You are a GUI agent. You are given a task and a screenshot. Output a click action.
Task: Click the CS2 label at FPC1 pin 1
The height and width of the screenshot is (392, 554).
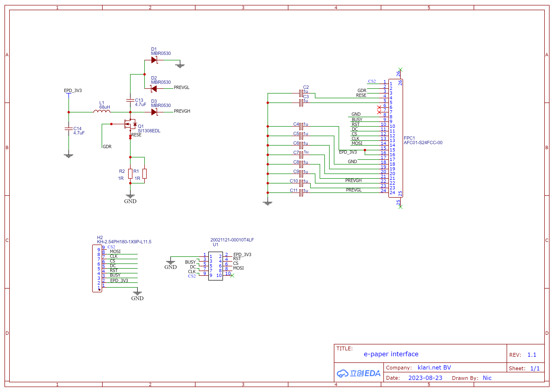tap(372, 81)
